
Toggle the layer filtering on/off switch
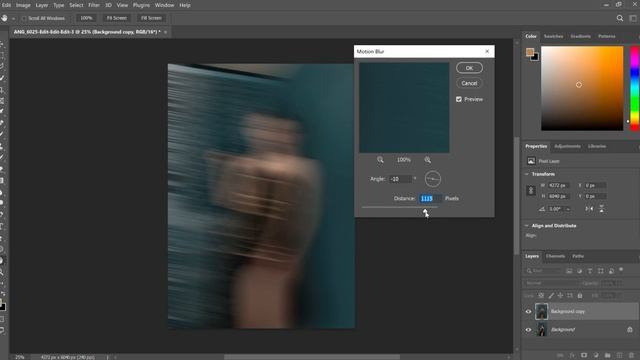coord(621,269)
